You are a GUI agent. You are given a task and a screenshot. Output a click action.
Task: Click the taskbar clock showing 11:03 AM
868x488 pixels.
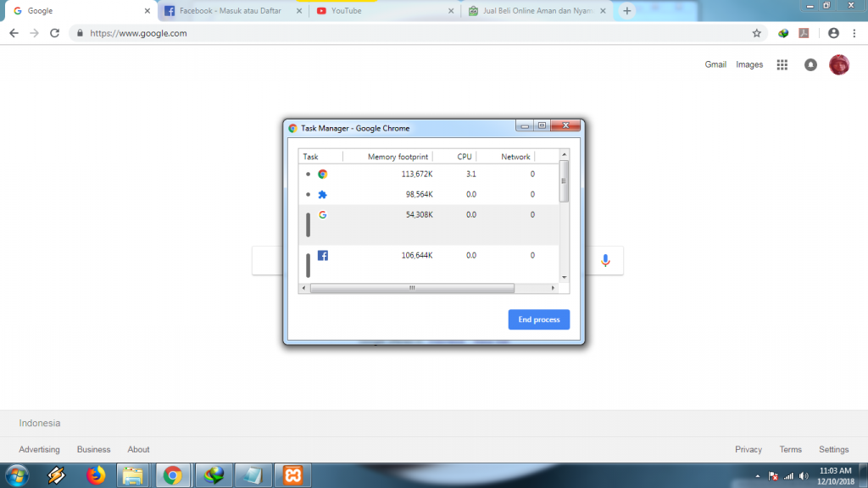click(835, 476)
